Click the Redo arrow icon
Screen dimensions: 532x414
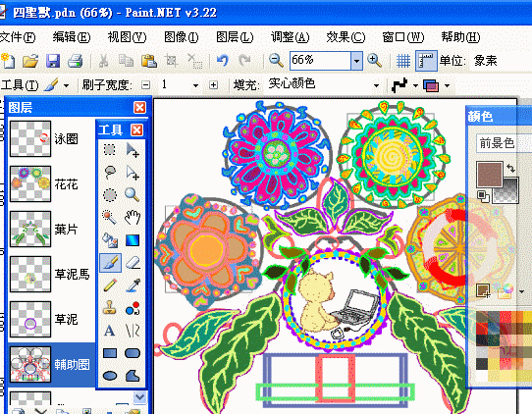pyautogui.click(x=244, y=61)
